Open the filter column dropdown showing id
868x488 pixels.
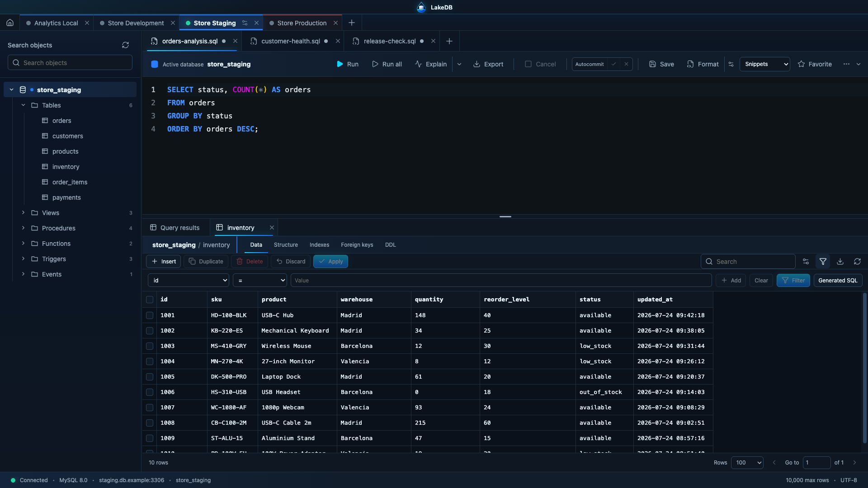[189, 281]
